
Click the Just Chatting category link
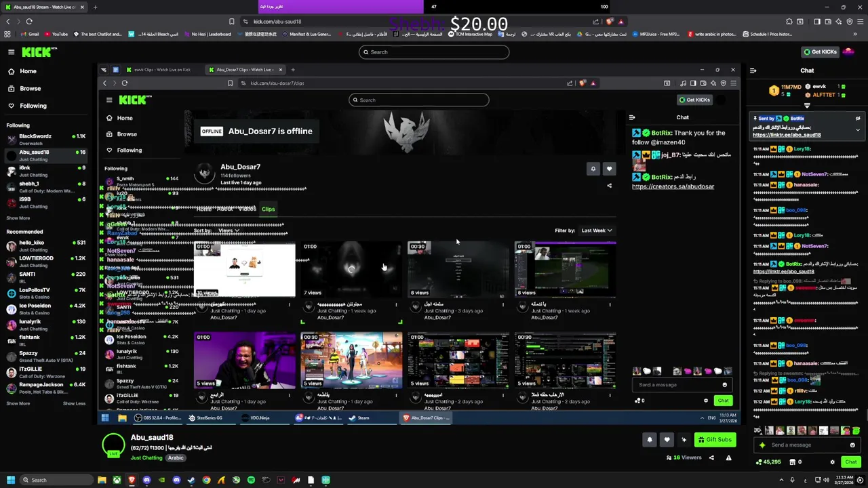146,457
